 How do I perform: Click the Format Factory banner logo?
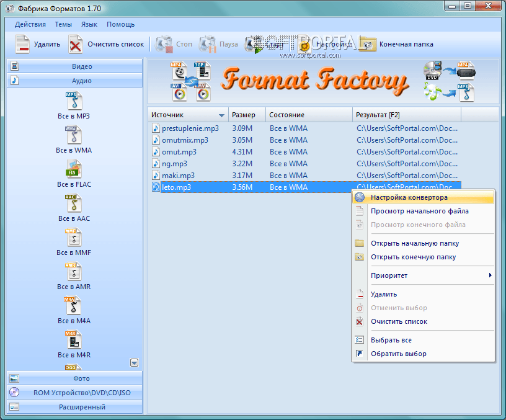pyautogui.click(x=315, y=81)
